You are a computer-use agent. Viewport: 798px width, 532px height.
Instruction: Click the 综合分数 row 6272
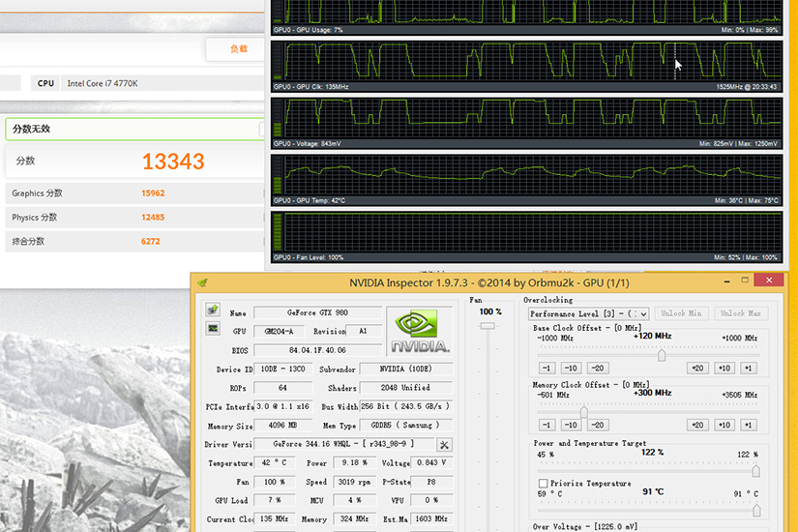(x=134, y=241)
